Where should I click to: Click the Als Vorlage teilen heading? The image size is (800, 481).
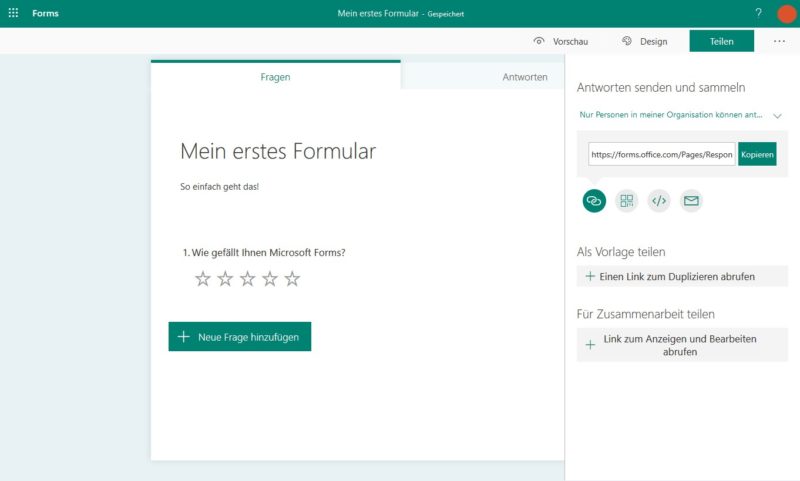[x=621, y=252]
